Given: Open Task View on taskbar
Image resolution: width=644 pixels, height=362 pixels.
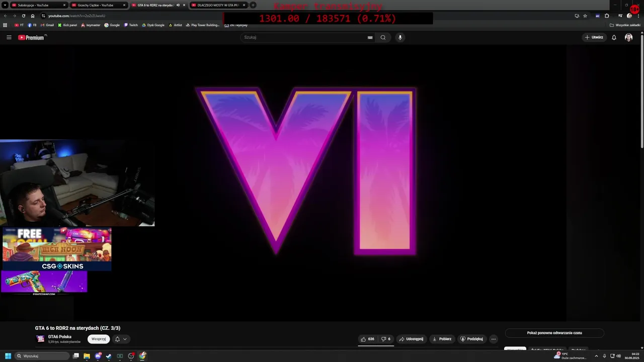Looking at the screenshot, I should click(x=75, y=356).
